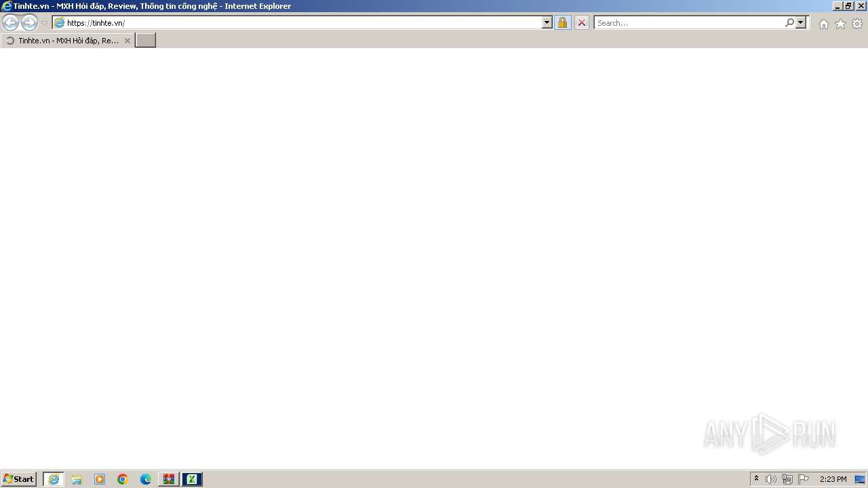This screenshot has width=868, height=488.
Task: Minimize the Internet Explorer window
Action: point(837,6)
